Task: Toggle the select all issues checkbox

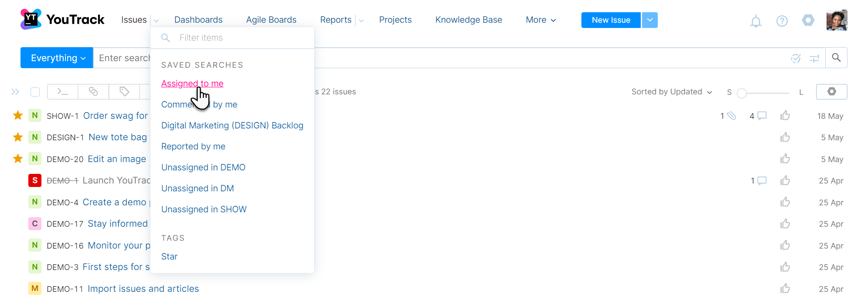Action: click(x=35, y=92)
